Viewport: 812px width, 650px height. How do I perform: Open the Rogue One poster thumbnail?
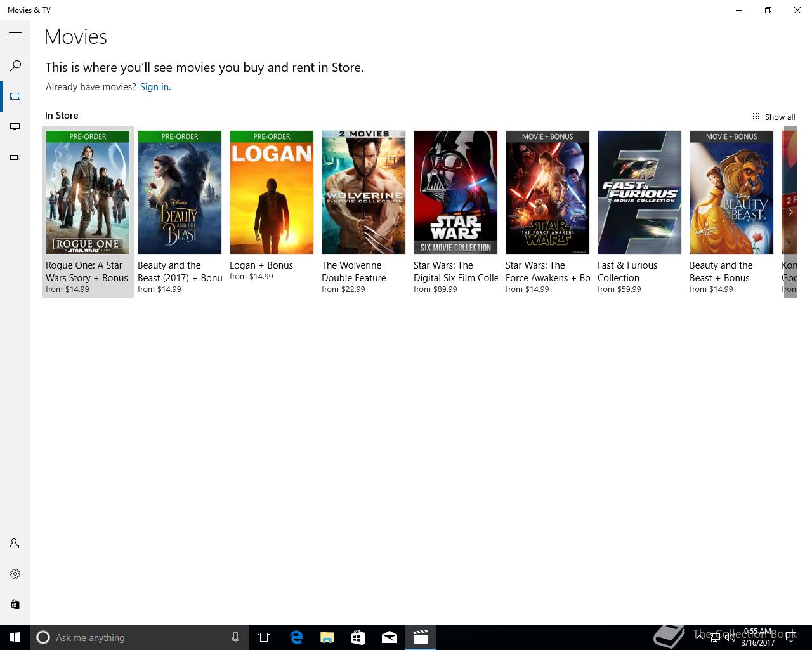click(88, 192)
